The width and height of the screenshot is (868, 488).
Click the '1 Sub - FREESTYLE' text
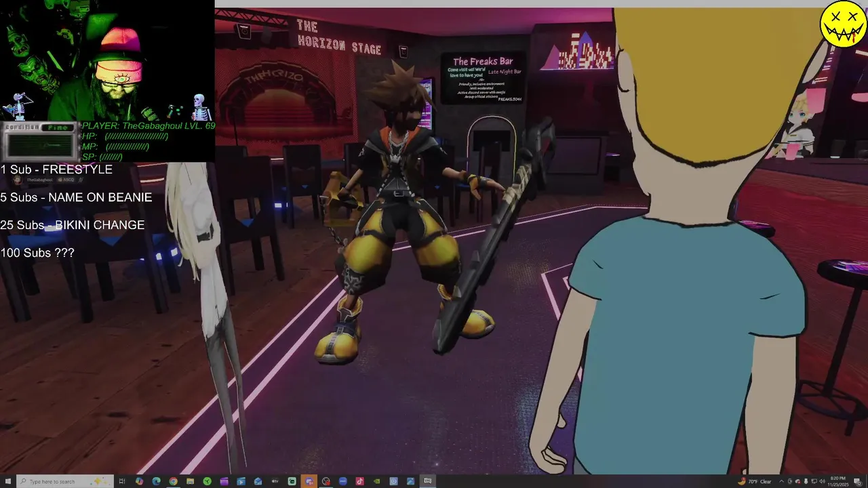pos(56,169)
